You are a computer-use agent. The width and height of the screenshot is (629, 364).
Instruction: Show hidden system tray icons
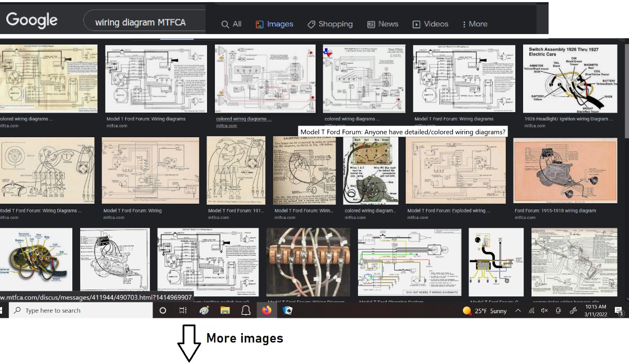coord(518,311)
